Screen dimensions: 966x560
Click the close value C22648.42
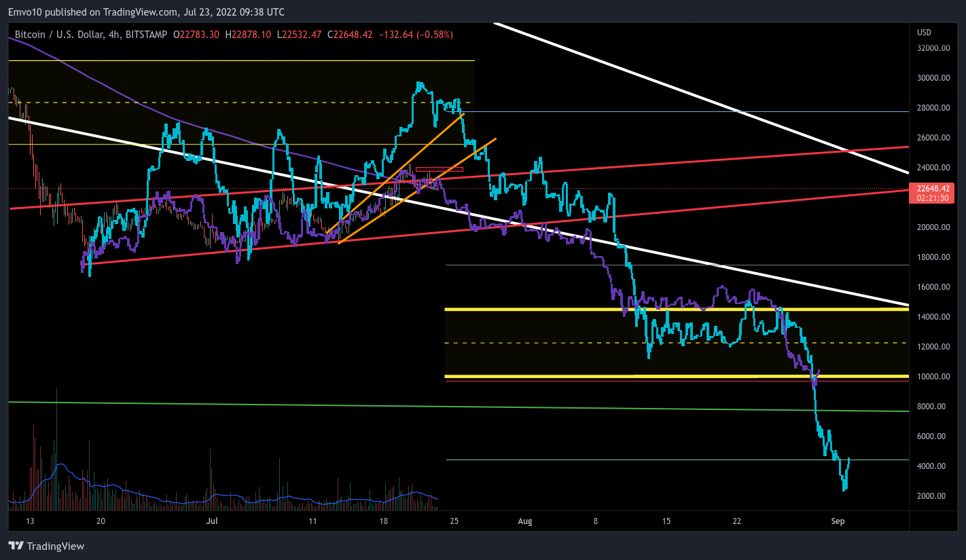click(350, 34)
